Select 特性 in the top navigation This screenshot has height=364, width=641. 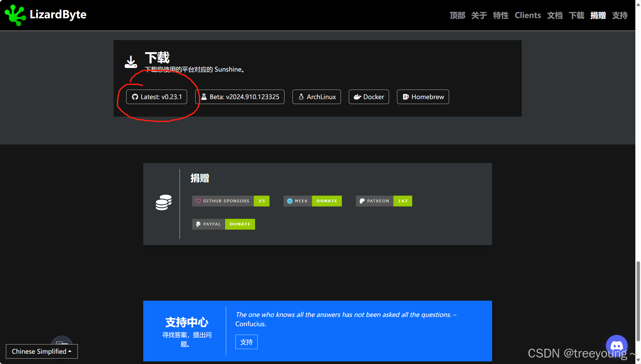[501, 15]
